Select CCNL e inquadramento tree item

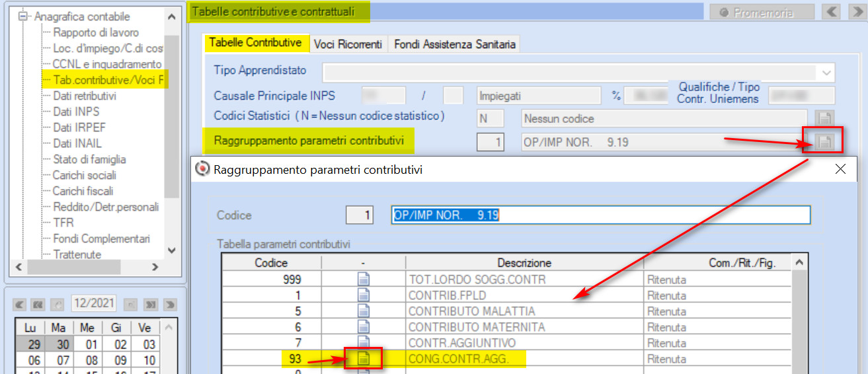point(107,64)
